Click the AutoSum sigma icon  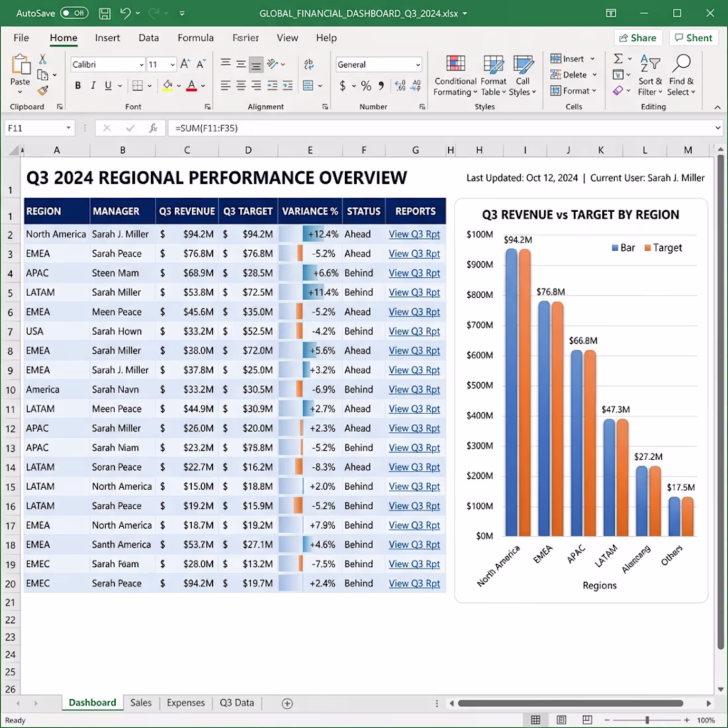tap(618, 58)
